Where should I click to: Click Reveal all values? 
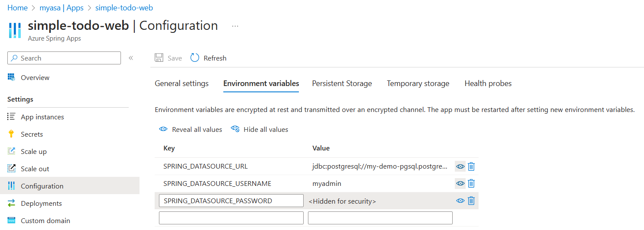190,129
